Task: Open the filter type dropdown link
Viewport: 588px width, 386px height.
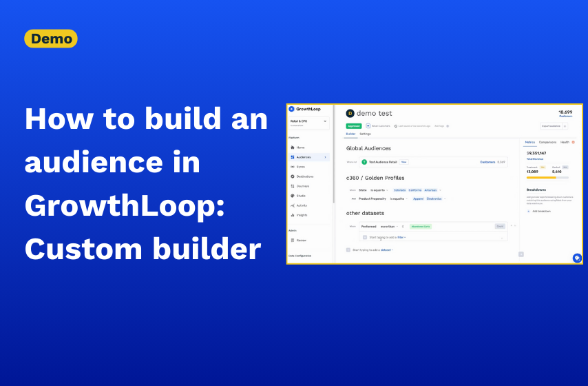Action: coord(401,237)
